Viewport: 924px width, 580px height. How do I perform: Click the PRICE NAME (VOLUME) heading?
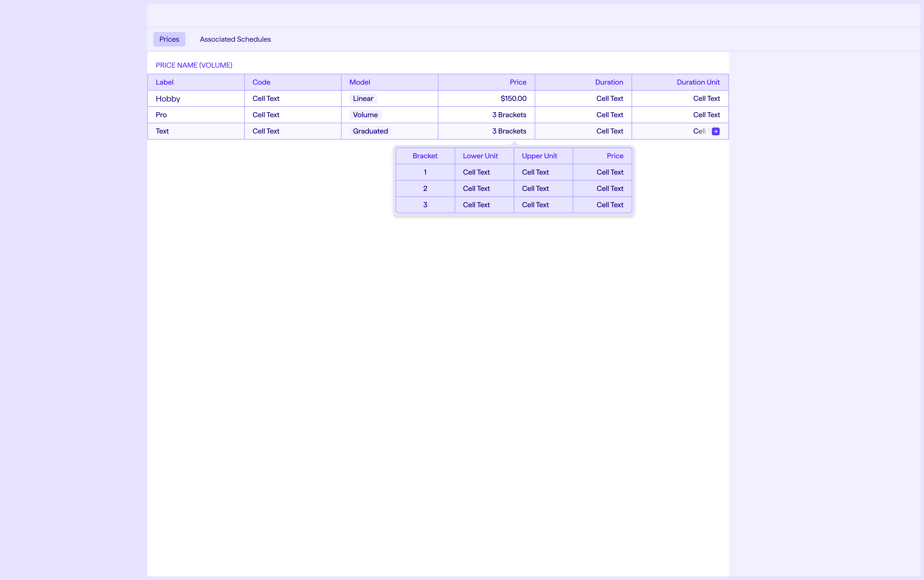(x=194, y=65)
